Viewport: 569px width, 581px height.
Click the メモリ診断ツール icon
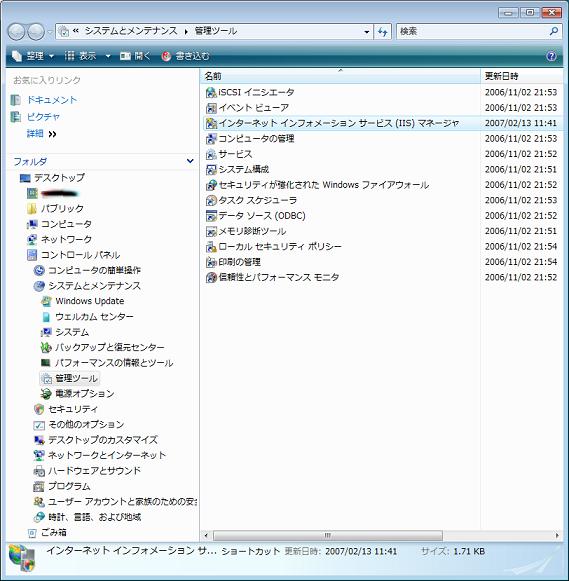(211, 231)
